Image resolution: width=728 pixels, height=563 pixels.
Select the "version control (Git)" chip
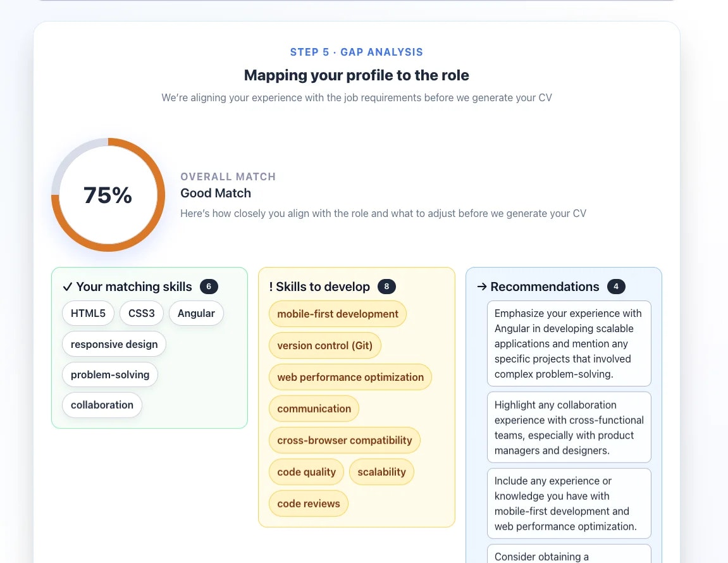324,345
